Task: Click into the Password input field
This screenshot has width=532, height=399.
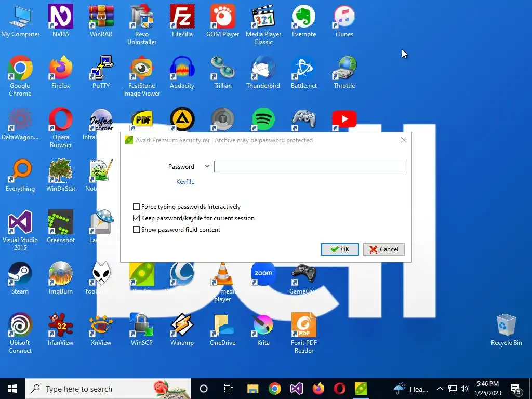Action: [310, 167]
